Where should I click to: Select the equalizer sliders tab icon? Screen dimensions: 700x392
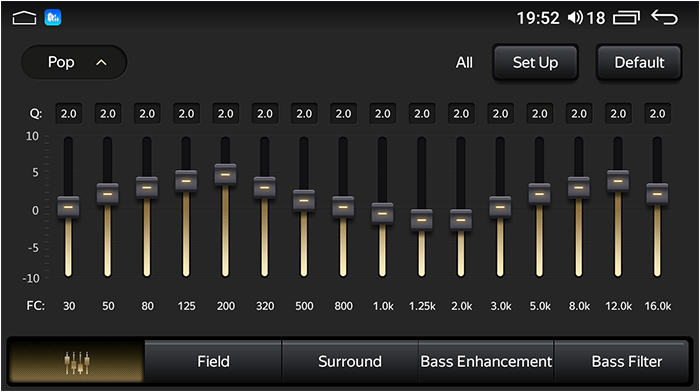tap(76, 362)
